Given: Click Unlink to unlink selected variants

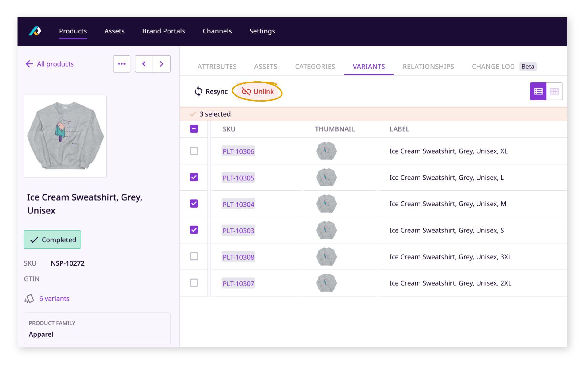Looking at the screenshot, I should pyautogui.click(x=258, y=91).
